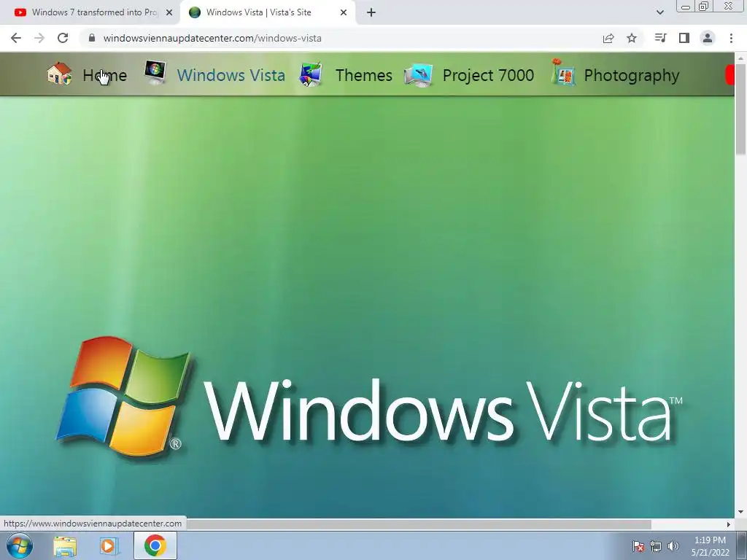Click the vertical scrollbar thumb

click(741, 109)
